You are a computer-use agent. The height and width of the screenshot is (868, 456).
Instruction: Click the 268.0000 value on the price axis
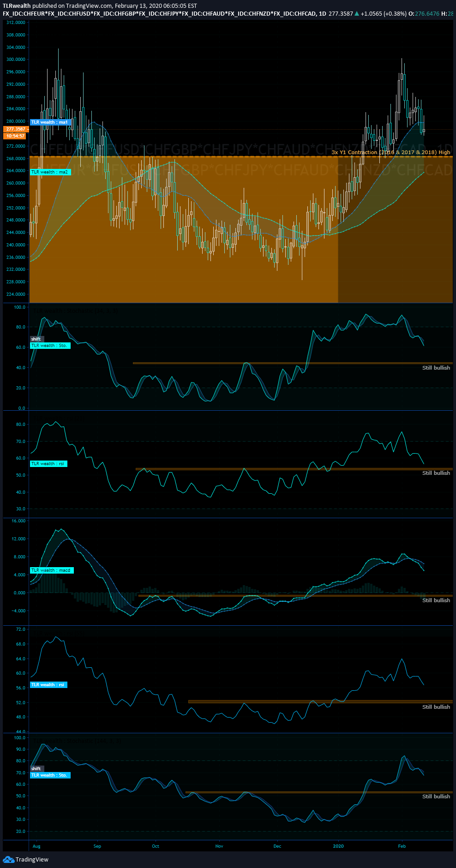tap(16, 159)
